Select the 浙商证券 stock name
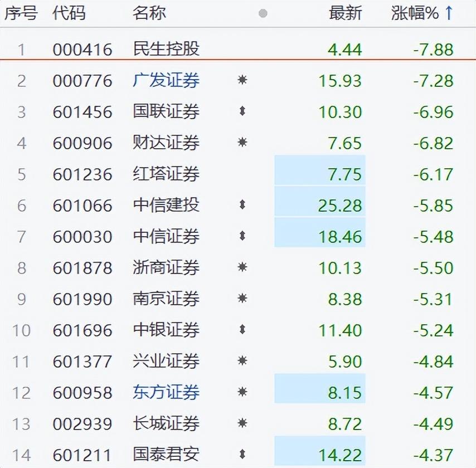 [x=166, y=267]
